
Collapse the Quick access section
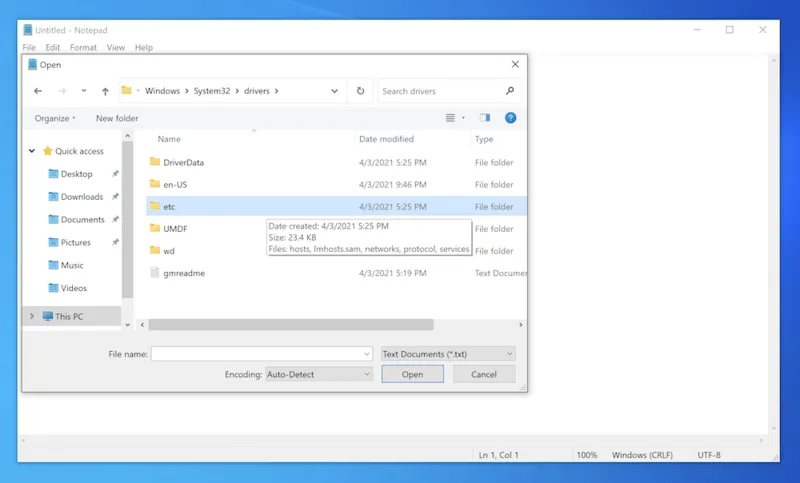(32, 151)
